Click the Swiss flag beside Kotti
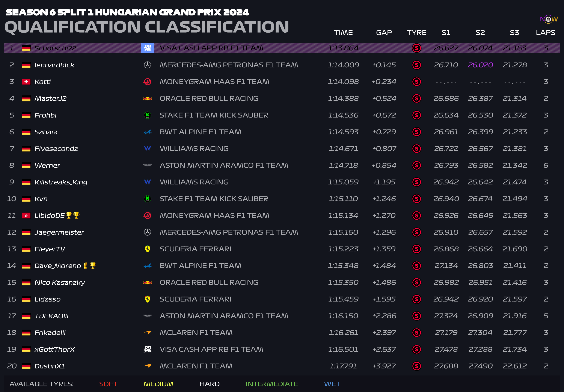This screenshot has width=564, height=392. (x=26, y=81)
